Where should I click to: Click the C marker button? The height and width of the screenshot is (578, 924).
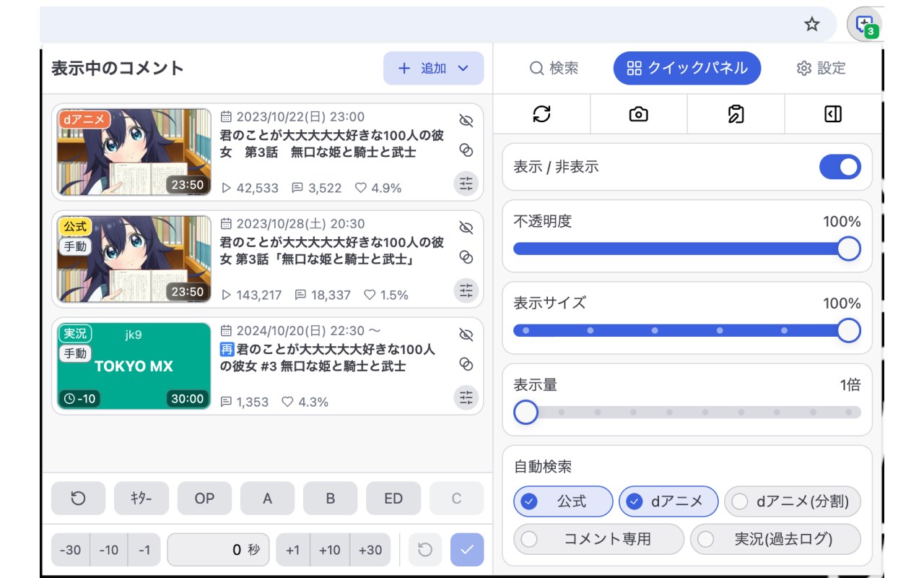tap(456, 499)
